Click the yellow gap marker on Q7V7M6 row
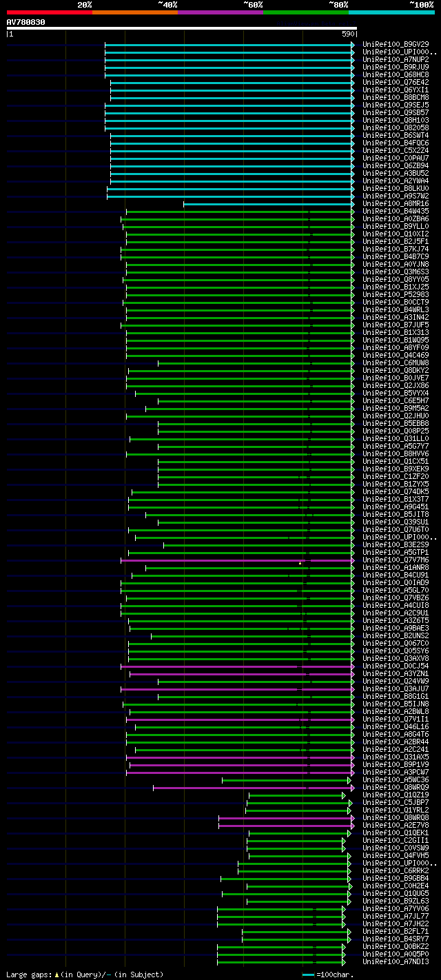The height and width of the screenshot is (980, 441). pyautogui.click(x=300, y=563)
